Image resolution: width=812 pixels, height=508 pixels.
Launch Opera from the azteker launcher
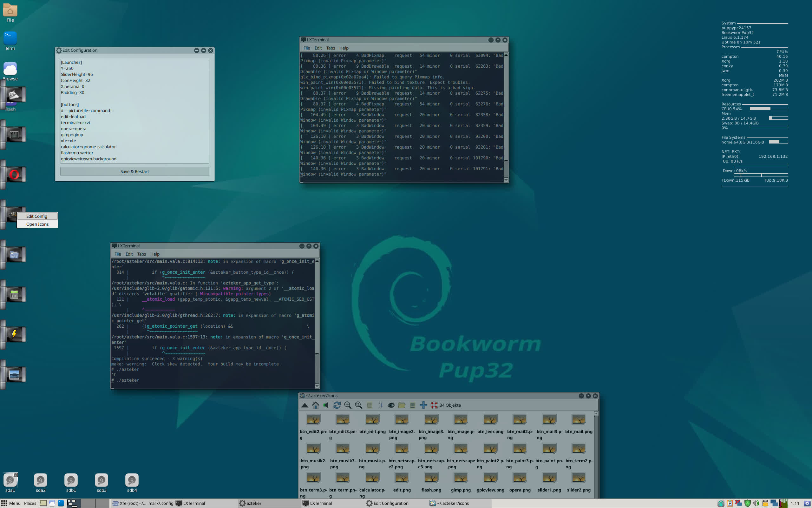(x=14, y=175)
